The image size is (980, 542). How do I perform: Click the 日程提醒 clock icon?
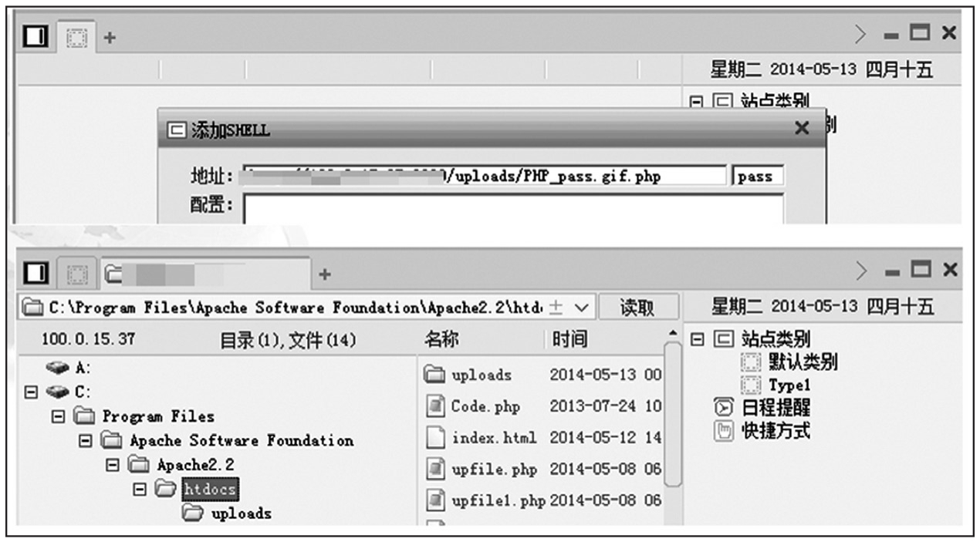[723, 407]
